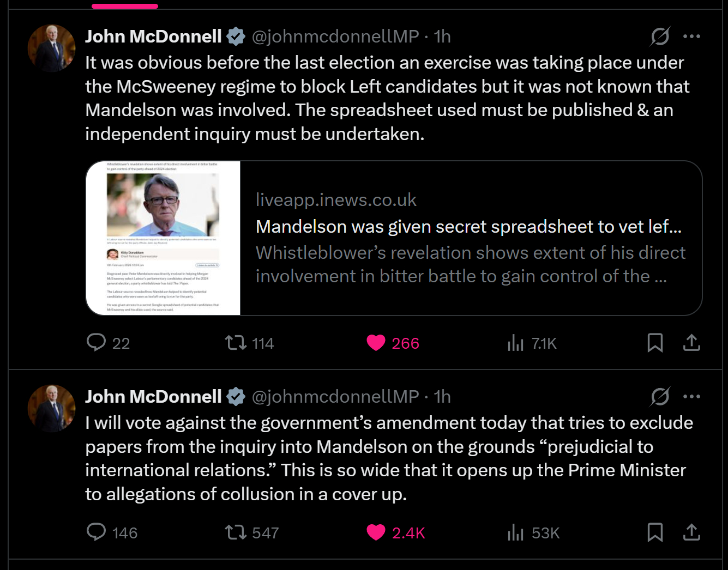
Task: Share the first tweet via upload icon
Action: point(691,343)
